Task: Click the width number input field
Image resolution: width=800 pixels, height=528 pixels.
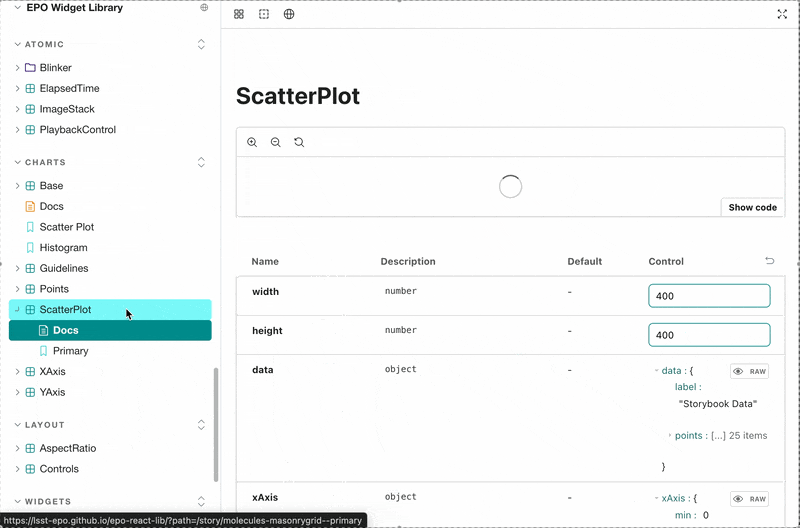Action: tap(709, 296)
